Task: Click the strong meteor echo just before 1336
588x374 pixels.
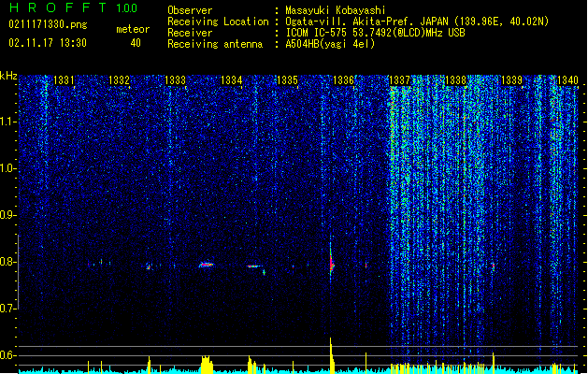Action: coord(331,263)
